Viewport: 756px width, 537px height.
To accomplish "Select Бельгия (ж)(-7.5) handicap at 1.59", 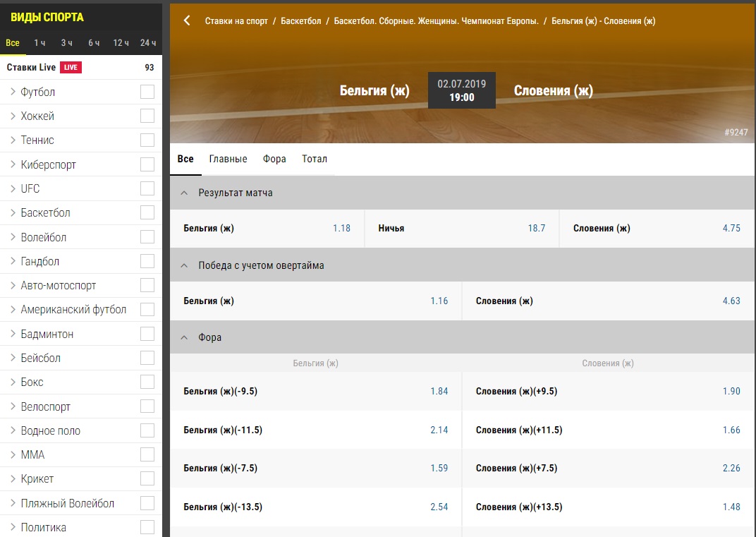I will coord(316,468).
